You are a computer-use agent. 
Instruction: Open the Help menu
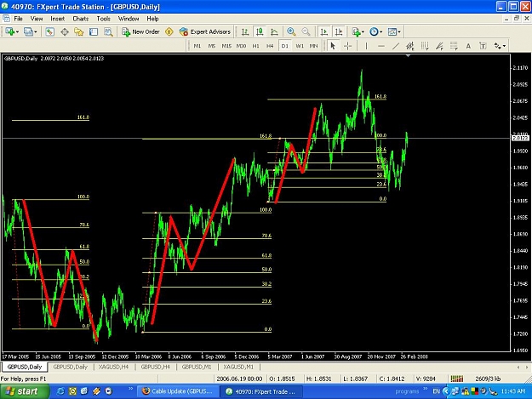point(152,19)
